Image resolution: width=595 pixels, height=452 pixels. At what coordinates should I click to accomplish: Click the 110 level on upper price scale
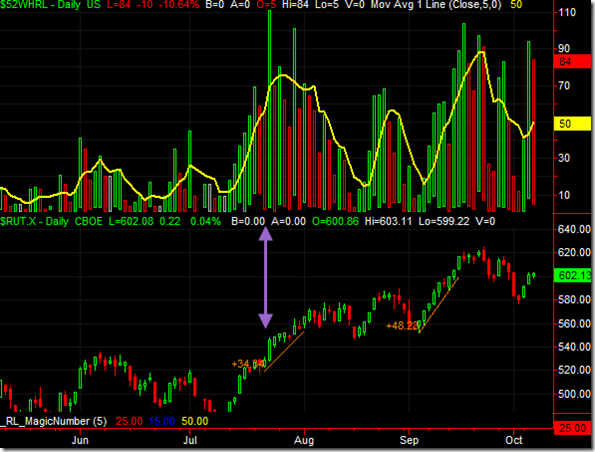(567, 12)
